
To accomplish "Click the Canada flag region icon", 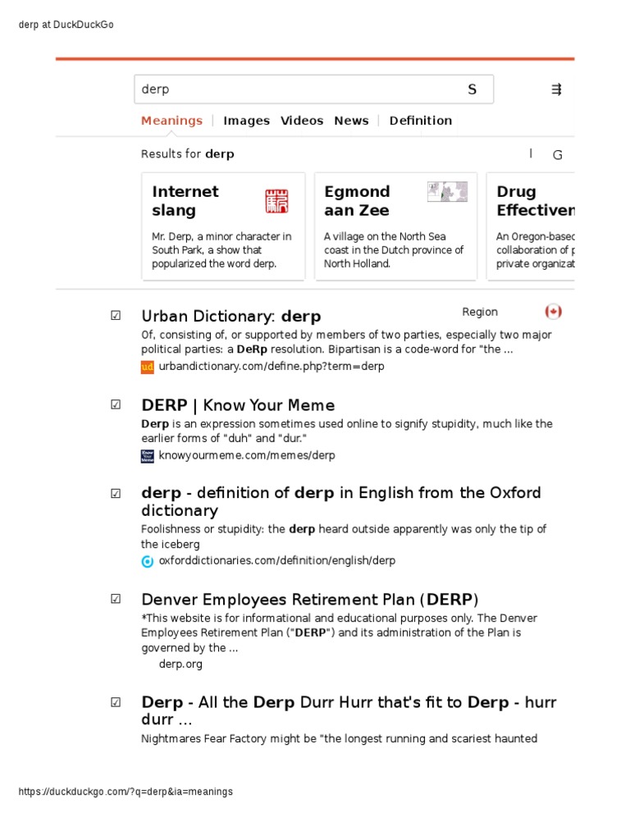I will point(554,312).
